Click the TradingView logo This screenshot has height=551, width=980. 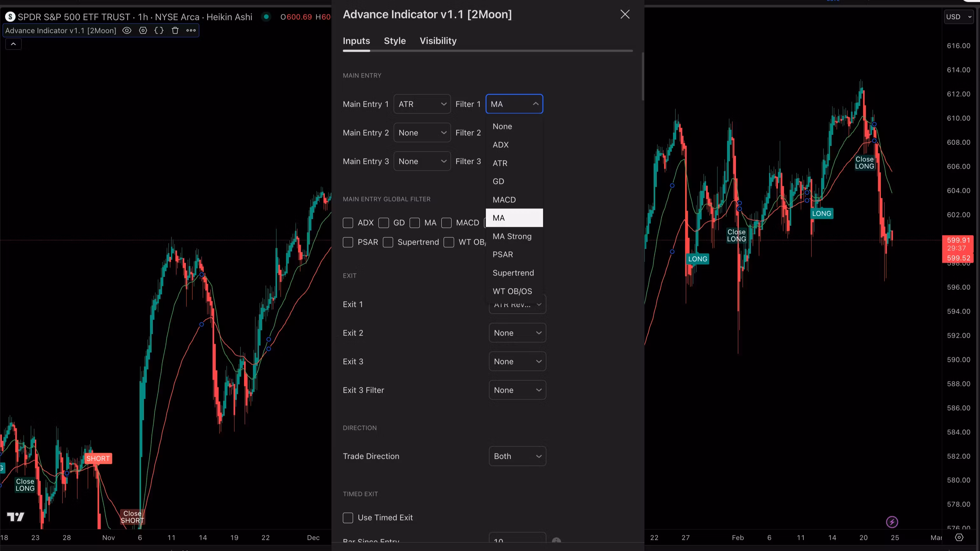point(16,516)
